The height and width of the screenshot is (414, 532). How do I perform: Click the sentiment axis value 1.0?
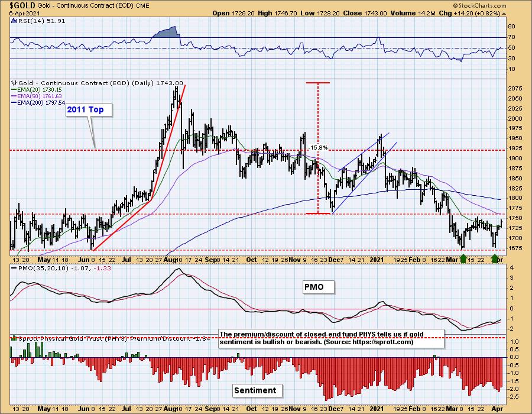coord(514,341)
